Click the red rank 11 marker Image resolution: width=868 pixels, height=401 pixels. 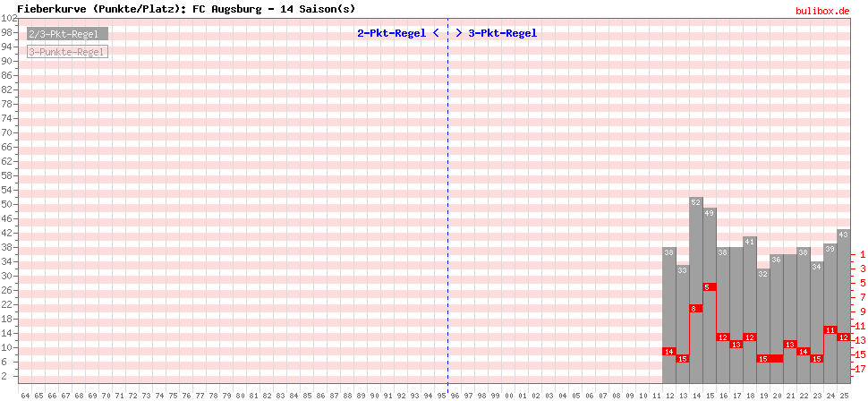(830, 329)
